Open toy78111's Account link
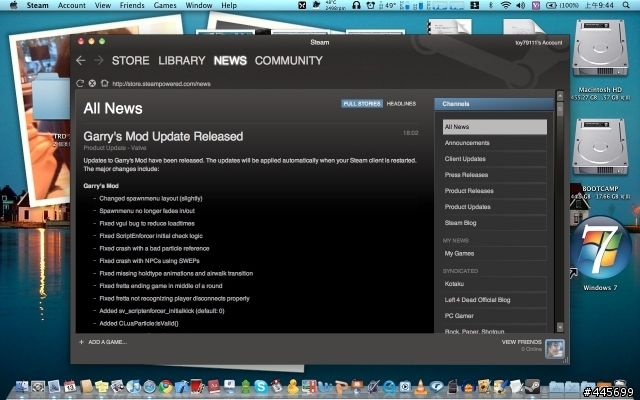640x400 pixels. coord(538,42)
